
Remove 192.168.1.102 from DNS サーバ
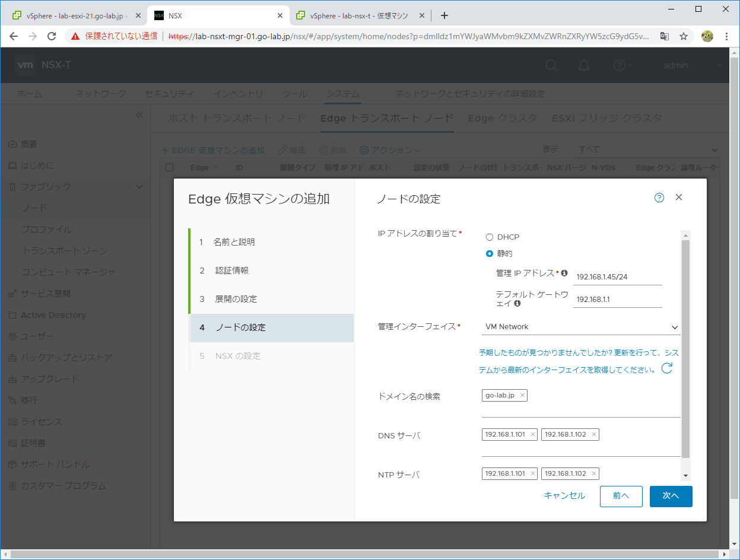click(x=593, y=435)
